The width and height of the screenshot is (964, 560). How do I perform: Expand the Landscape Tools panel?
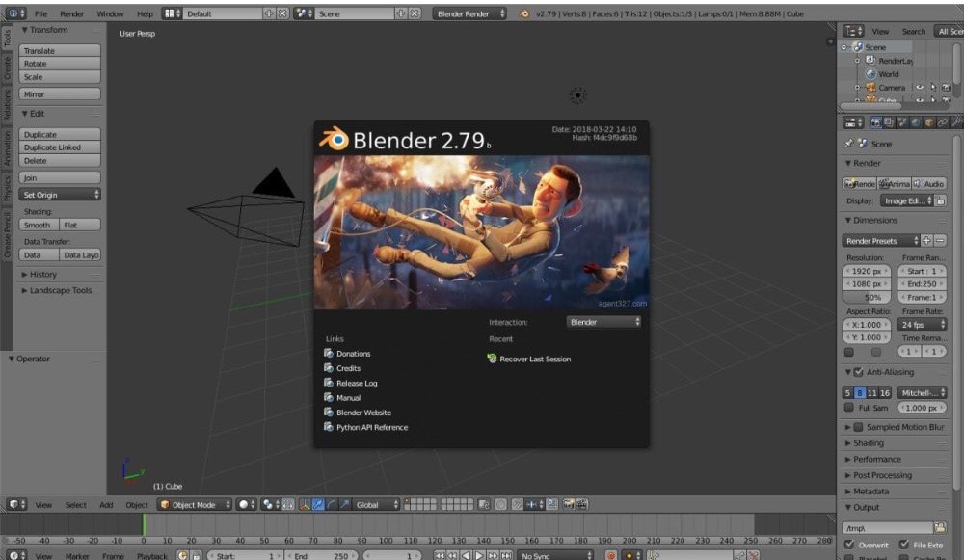tap(60, 290)
